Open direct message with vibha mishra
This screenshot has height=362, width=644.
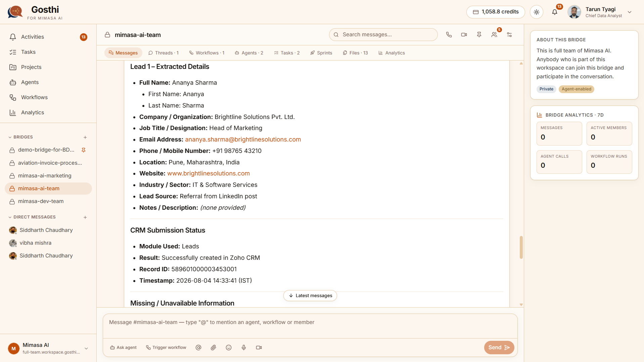tap(48, 243)
